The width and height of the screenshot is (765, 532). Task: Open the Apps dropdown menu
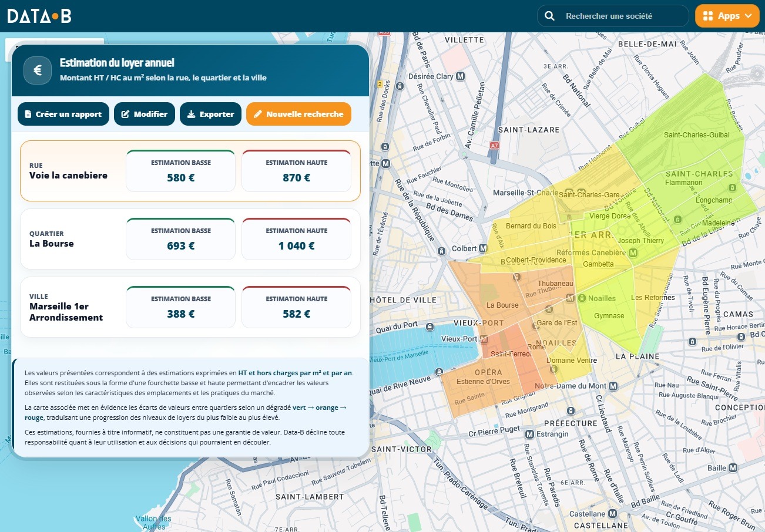point(727,16)
